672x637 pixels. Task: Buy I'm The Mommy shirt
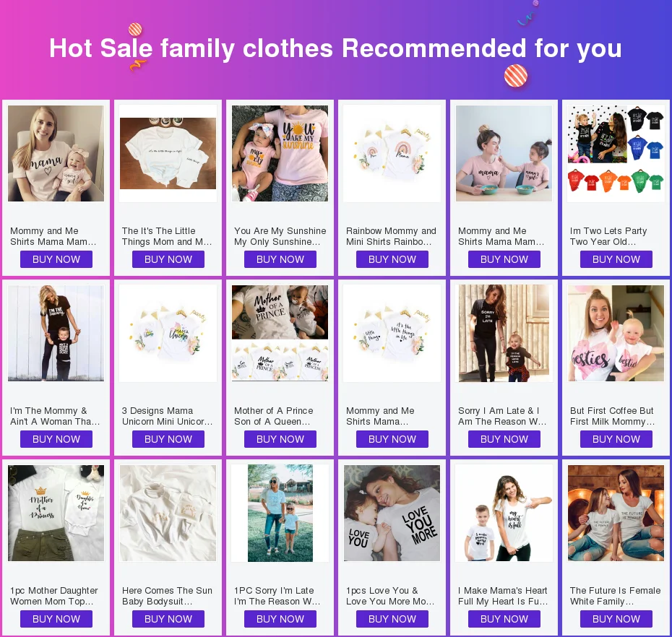[x=56, y=439]
